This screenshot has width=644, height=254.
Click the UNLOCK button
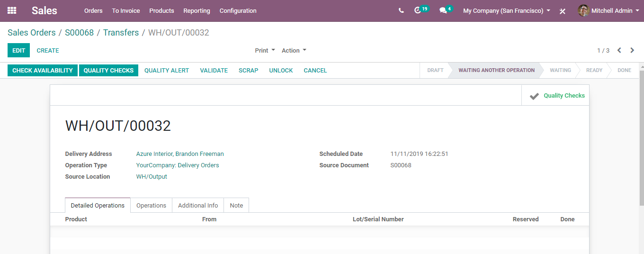click(x=281, y=71)
